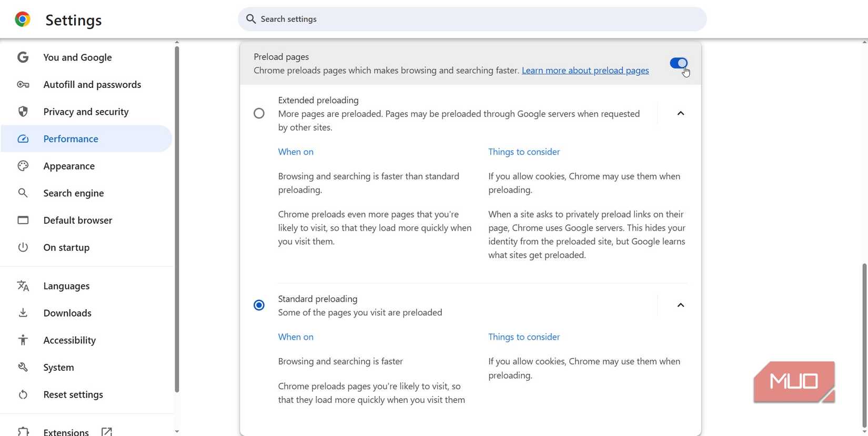Select the On startup power icon

point(23,247)
